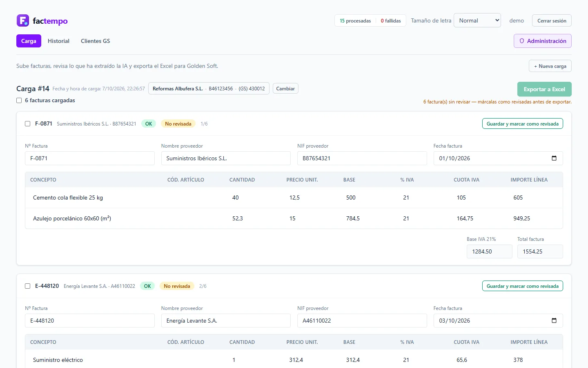The image size is (588, 368).
Task: Open the Historial tab
Action: coord(58,41)
